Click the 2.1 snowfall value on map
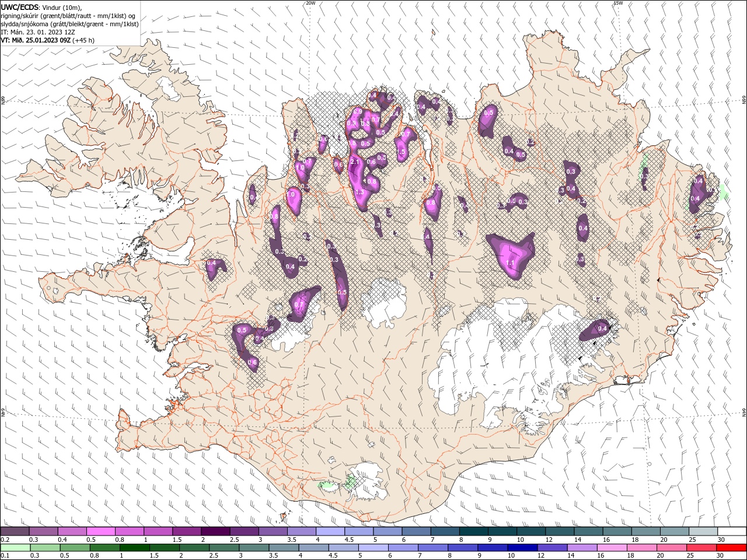Viewport: 747px width, 560px height. pyautogui.click(x=354, y=162)
